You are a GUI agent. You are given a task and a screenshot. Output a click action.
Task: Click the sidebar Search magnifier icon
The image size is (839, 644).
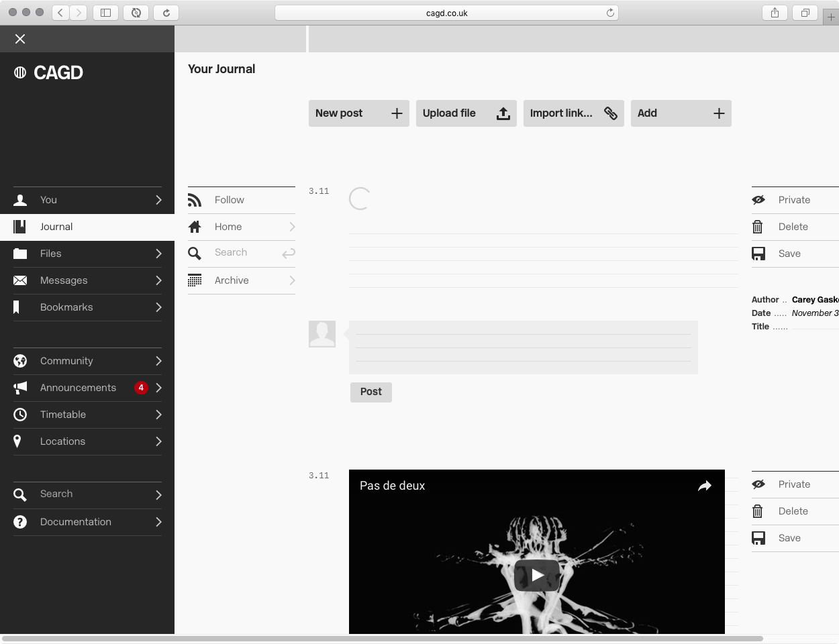tap(20, 495)
